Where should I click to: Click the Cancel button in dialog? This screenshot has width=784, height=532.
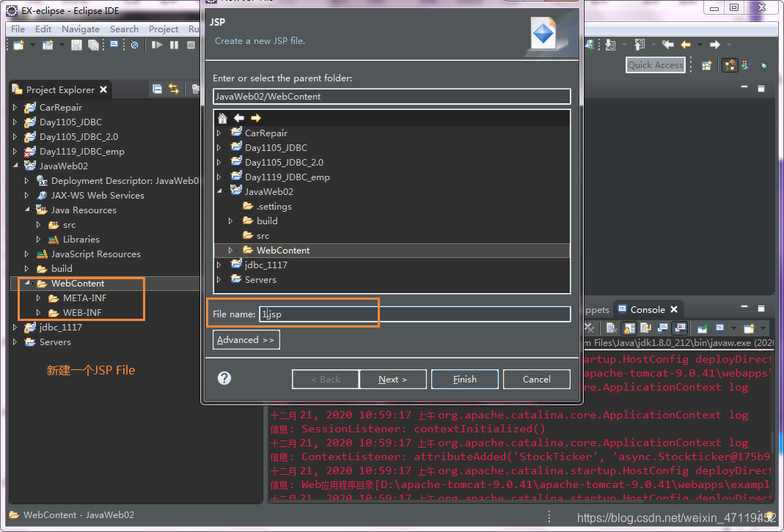point(537,379)
